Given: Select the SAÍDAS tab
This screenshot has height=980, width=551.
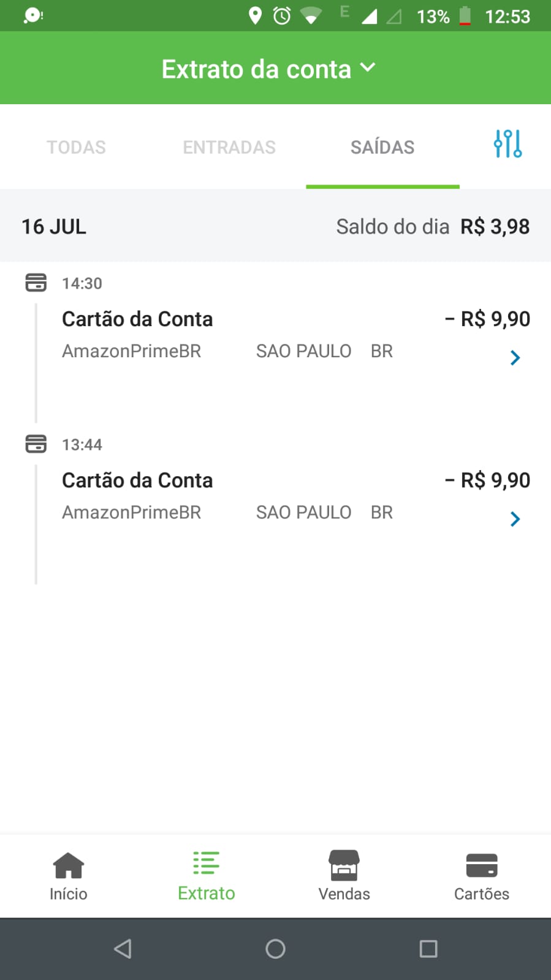Looking at the screenshot, I should point(382,147).
